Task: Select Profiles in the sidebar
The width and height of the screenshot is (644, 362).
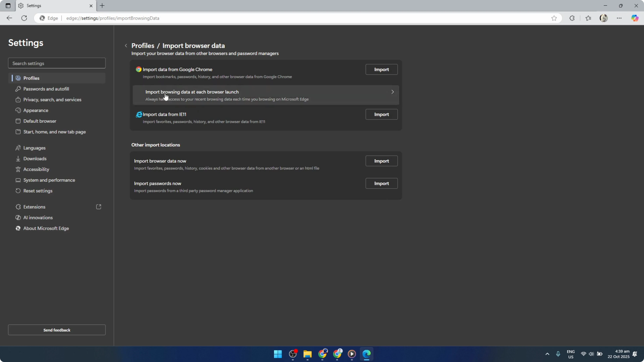Action: coord(57,78)
